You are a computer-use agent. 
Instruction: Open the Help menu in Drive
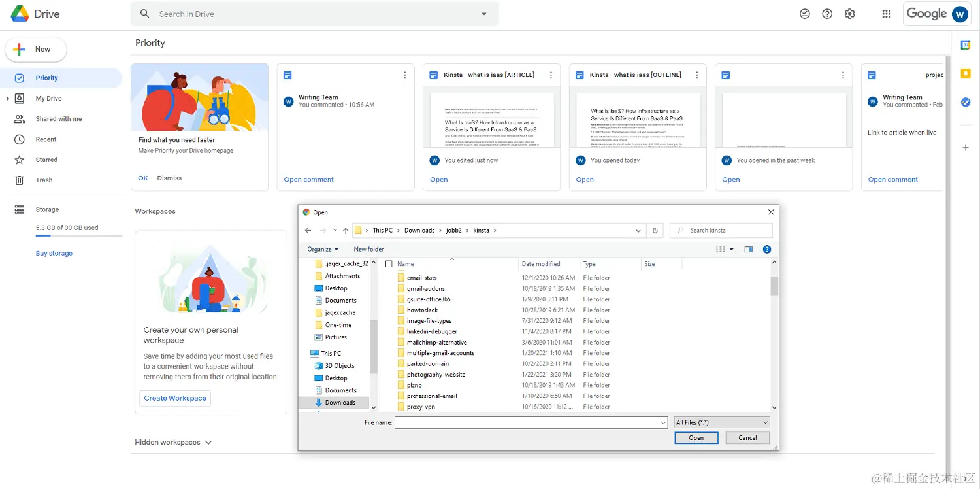(x=826, y=13)
